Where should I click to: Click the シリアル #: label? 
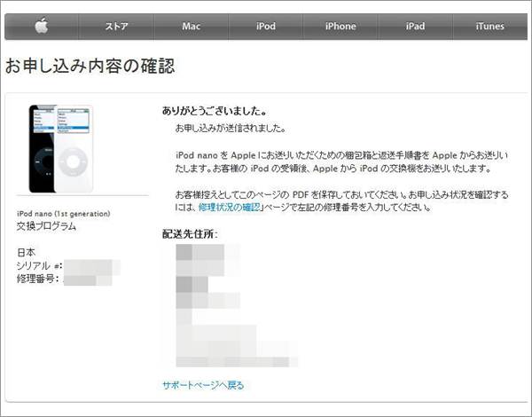(x=39, y=265)
